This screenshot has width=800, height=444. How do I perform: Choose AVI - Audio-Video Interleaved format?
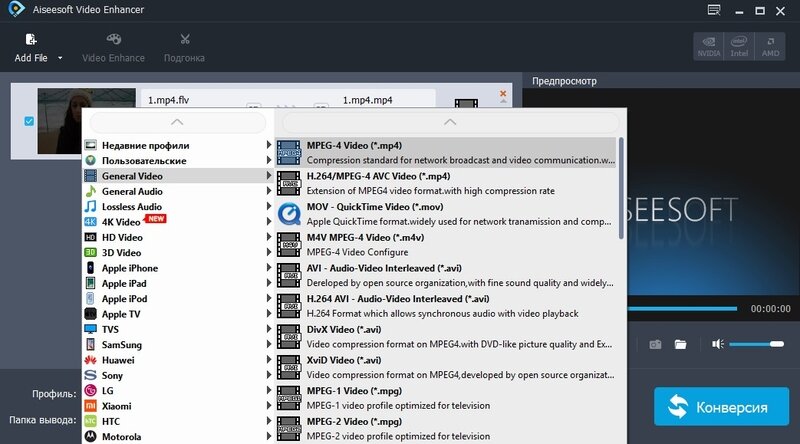(446, 275)
